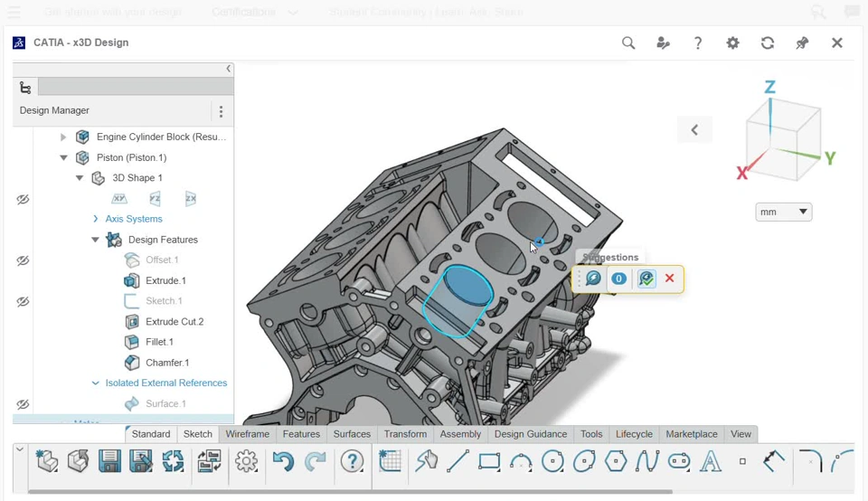Select the Line sketch tool
Image resolution: width=868 pixels, height=501 pixels.
coord(458,460)
